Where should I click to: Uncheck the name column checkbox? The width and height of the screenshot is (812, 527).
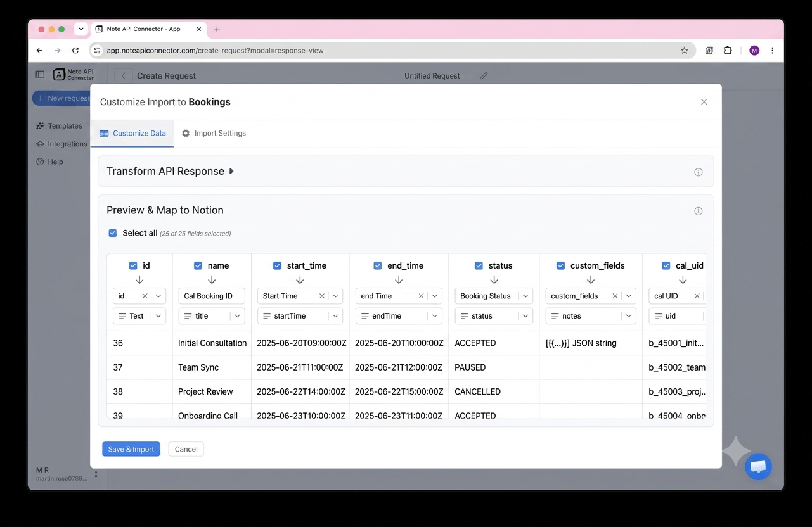tap(198, 266)
